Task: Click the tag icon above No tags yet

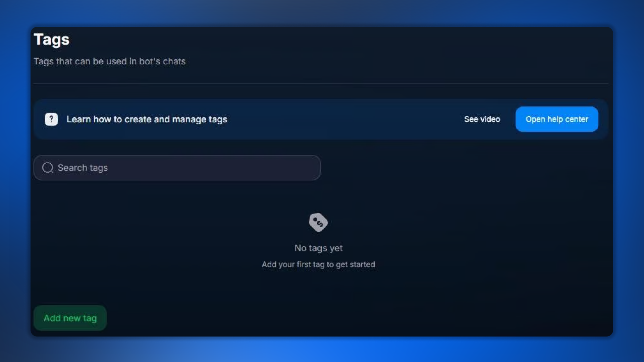Action: 318,222
